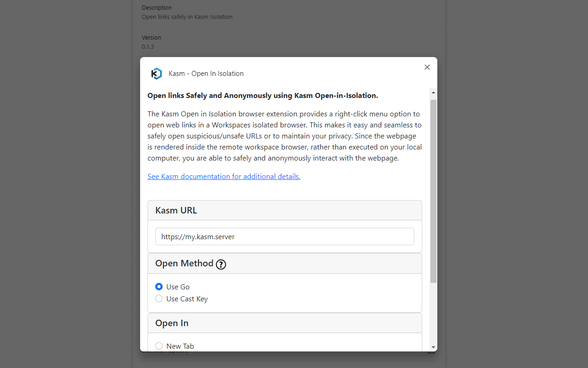Click the Version 0.1.3 text behind dialog
This screenshot has height=368, width=588.
(148, 46)
